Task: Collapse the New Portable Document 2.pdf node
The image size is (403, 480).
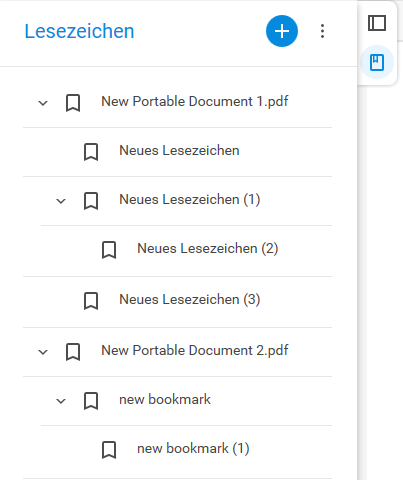Action: point(43,352)
